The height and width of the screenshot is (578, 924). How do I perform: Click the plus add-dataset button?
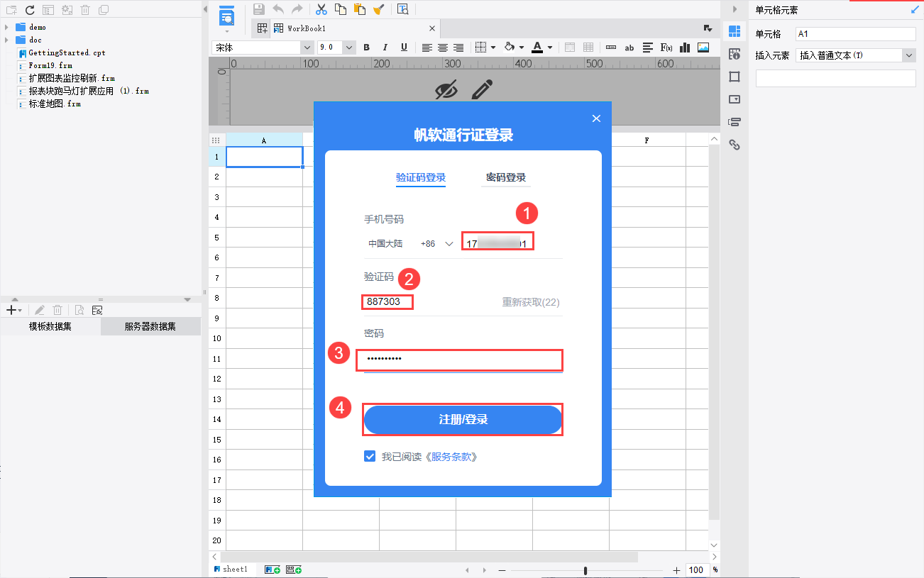[x=11, y=310]
